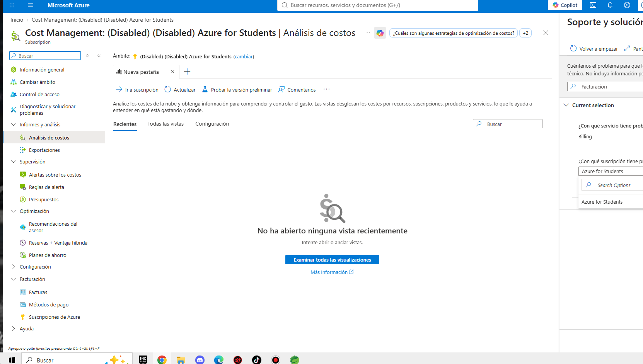
Task: Close the Cost Management blade
Action: click(546, 33)
